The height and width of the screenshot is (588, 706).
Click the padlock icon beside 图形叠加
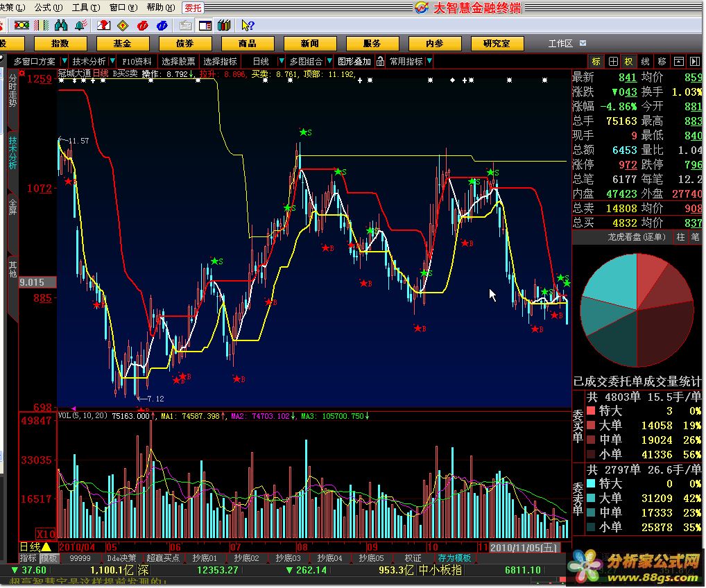(381, 61)
